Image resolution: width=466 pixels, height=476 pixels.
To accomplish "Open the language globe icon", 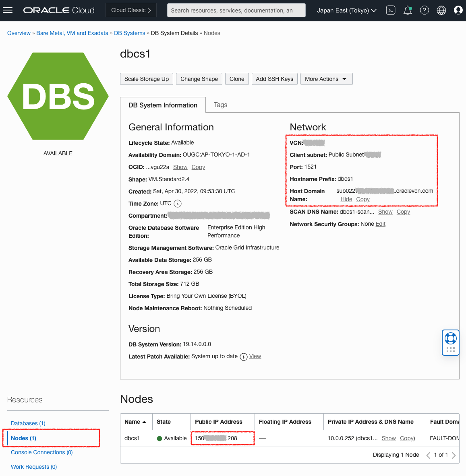I will pyautogui.click(x=441, y=10).
